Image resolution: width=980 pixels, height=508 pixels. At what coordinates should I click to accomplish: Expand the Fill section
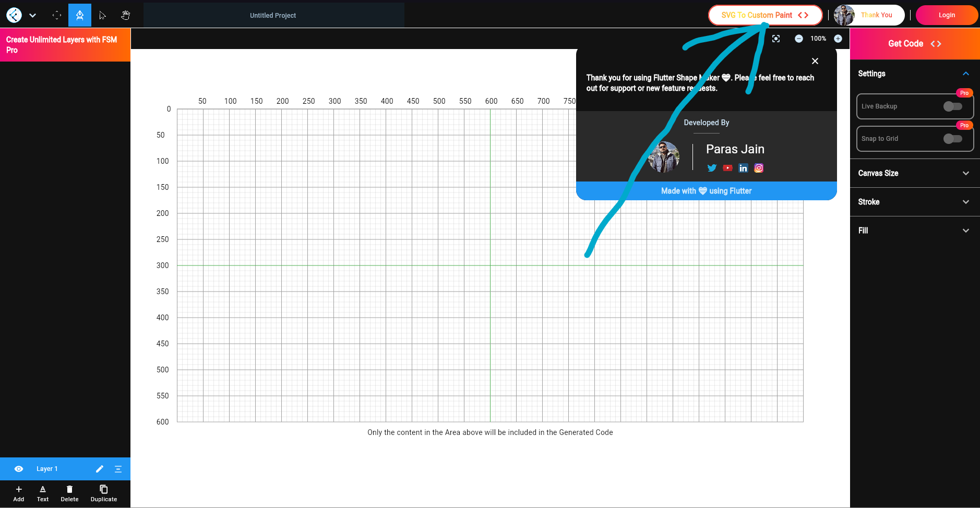(x=915, y=231)
